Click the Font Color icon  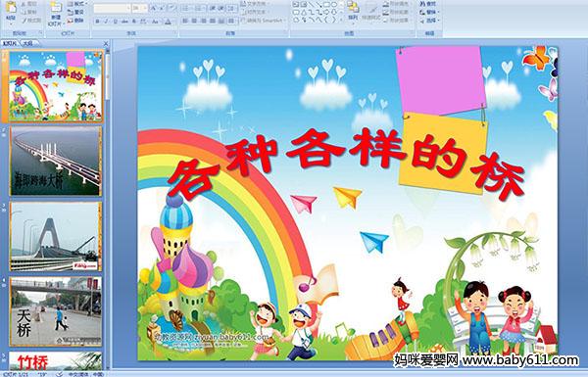click(168, 22)
